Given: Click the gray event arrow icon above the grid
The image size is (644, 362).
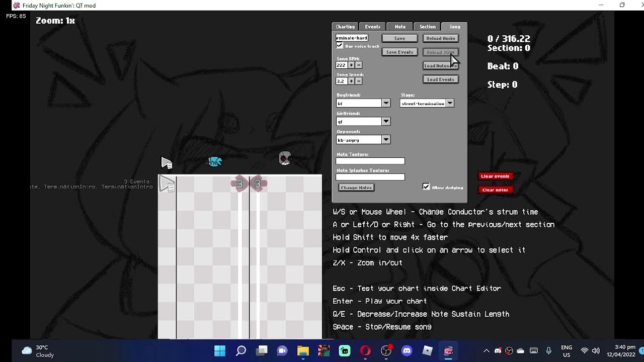Looking at the screenshot, I should coord(167,162).
